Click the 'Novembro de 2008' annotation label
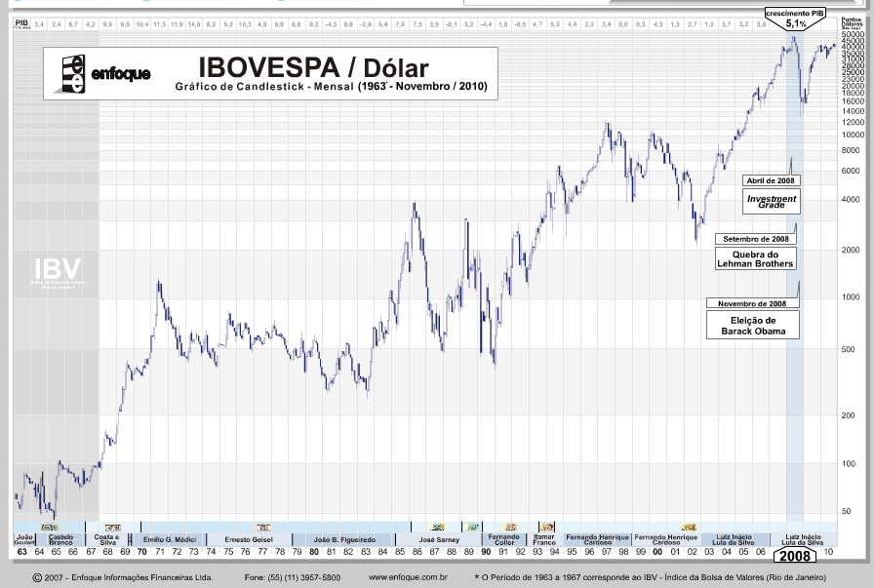Viewport: 874px width, 588px height. (752, 303)
